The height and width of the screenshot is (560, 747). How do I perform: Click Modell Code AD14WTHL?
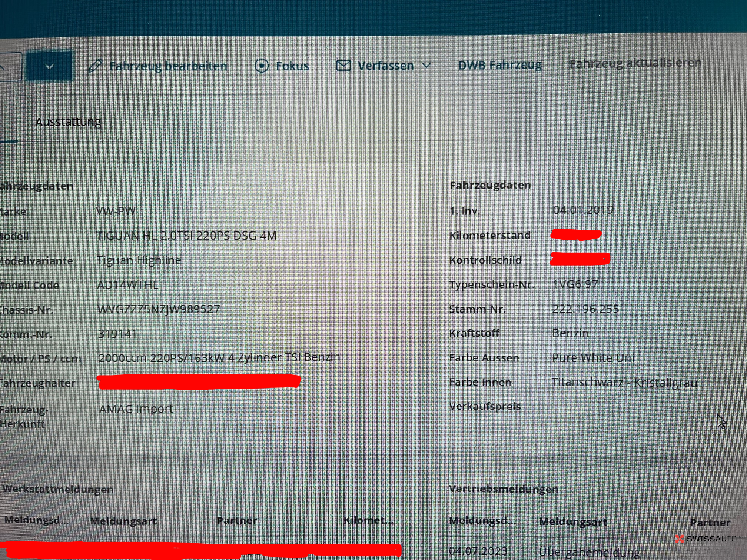tap(128, 285)
